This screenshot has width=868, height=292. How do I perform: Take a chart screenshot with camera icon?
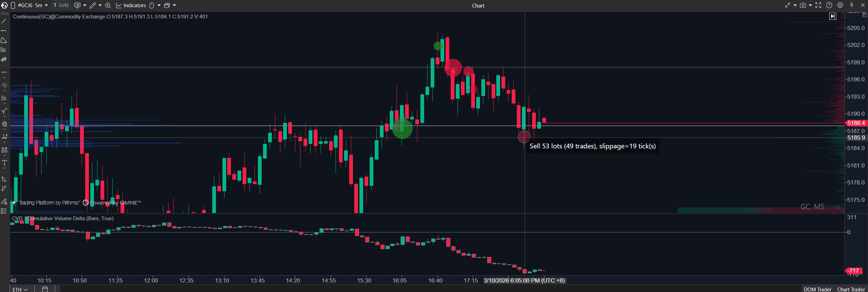click(x=803, y=5)
